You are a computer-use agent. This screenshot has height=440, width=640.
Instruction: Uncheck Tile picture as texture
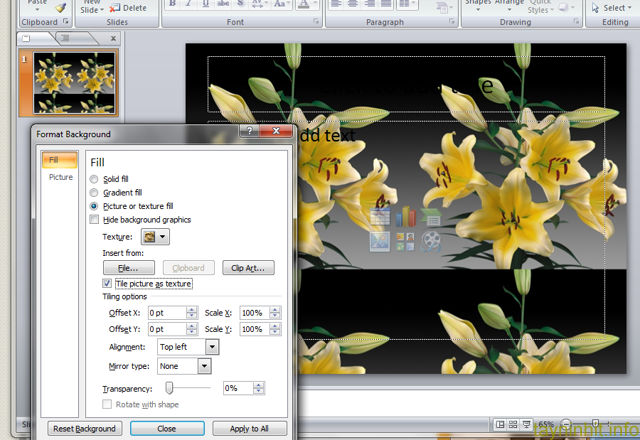(x=108, y=284)
